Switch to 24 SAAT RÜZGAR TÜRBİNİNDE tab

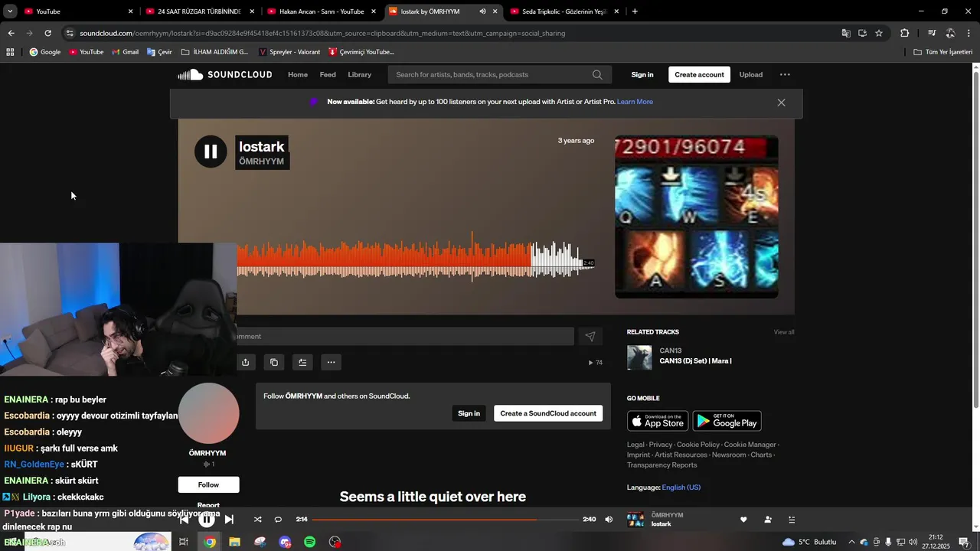point(199,11)
